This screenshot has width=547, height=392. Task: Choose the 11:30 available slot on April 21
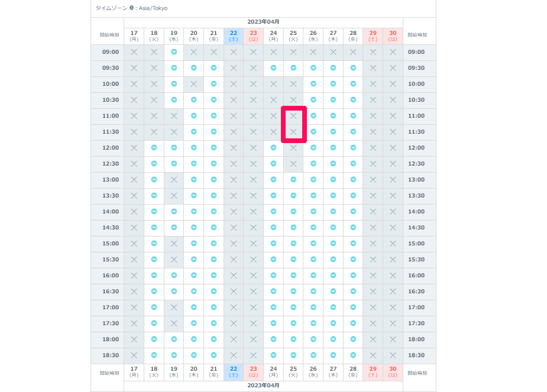[x=214, y=132]
